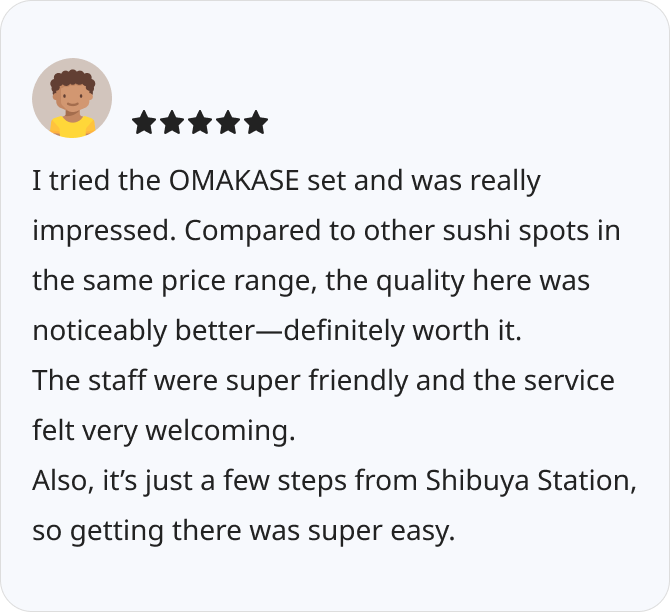Click the first star in the rating
This screenshot has width=670, height=612.
tap(144, 123)
